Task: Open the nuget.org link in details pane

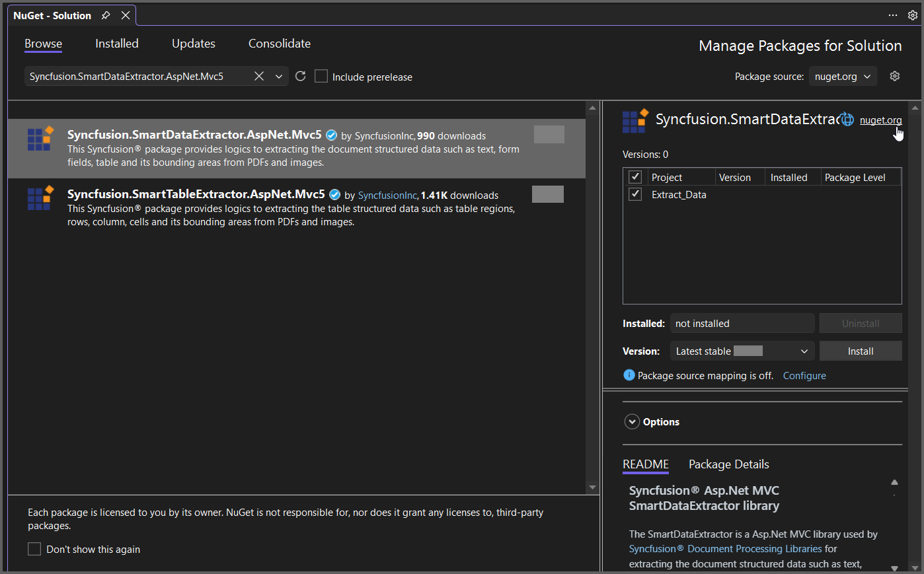Action: [880, 120]
